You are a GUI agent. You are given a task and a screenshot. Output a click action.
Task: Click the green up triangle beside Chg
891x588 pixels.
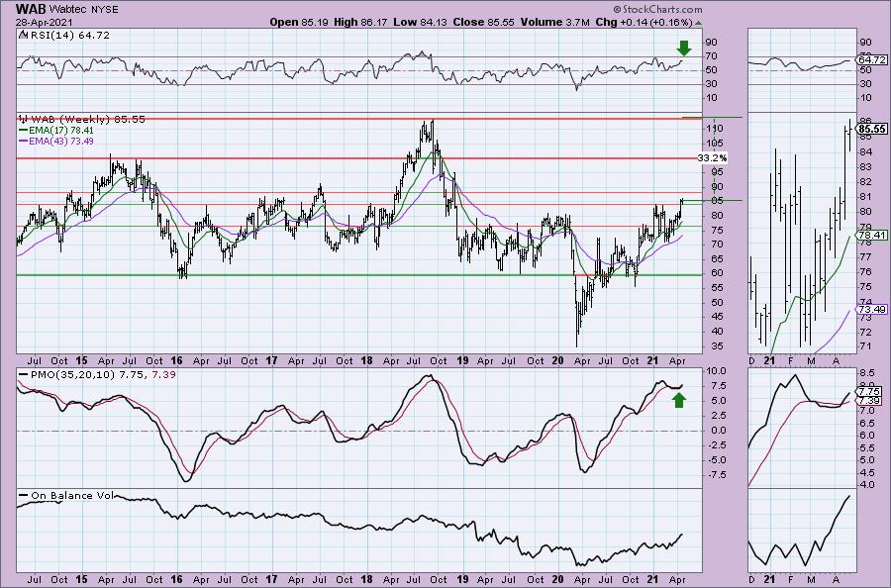pos(698,23)
